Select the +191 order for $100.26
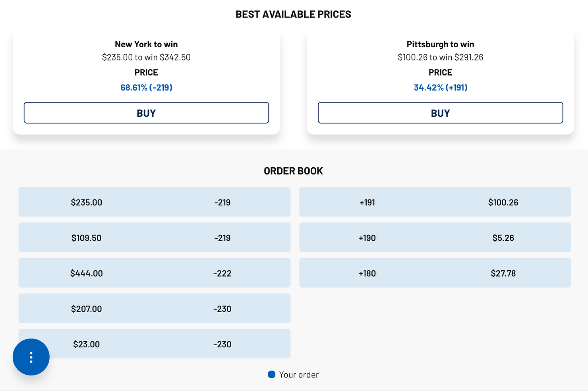This screenshot has height=391, width=588. coord(435,202)
